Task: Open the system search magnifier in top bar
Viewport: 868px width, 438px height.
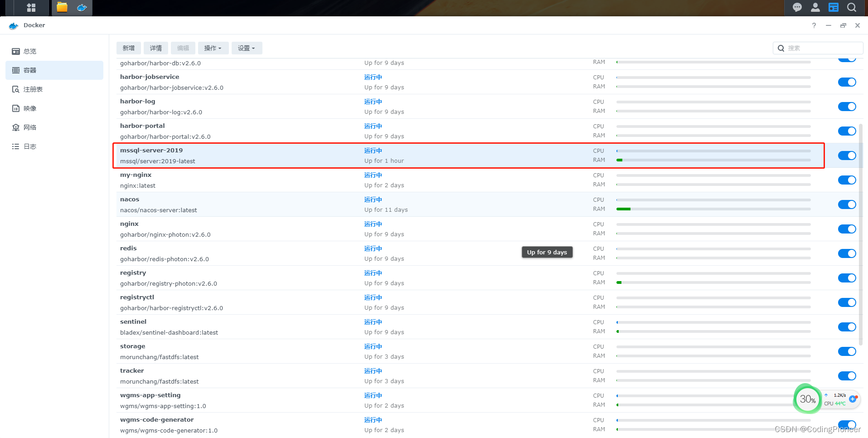Action: pos(851,7)
